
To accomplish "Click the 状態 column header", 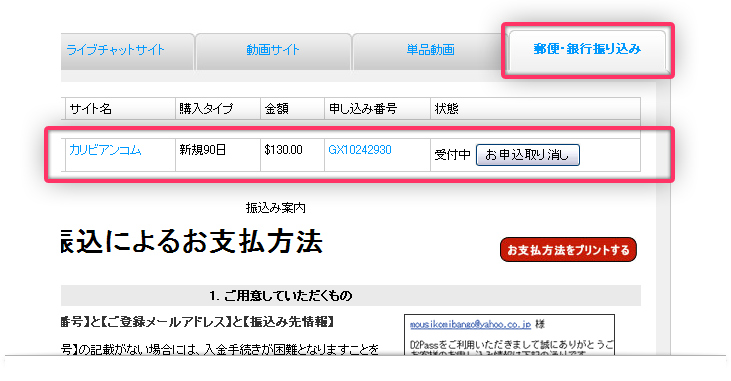I will tap(535, 109).
